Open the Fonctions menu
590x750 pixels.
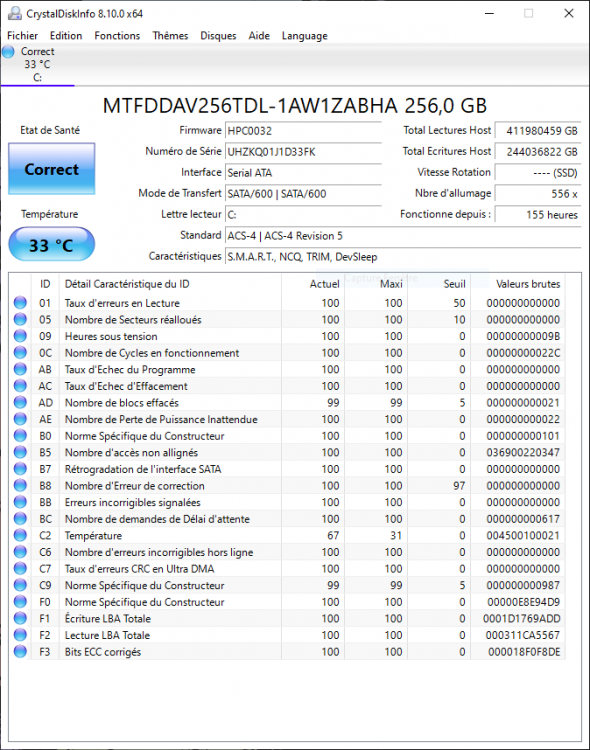coord(117,35)
